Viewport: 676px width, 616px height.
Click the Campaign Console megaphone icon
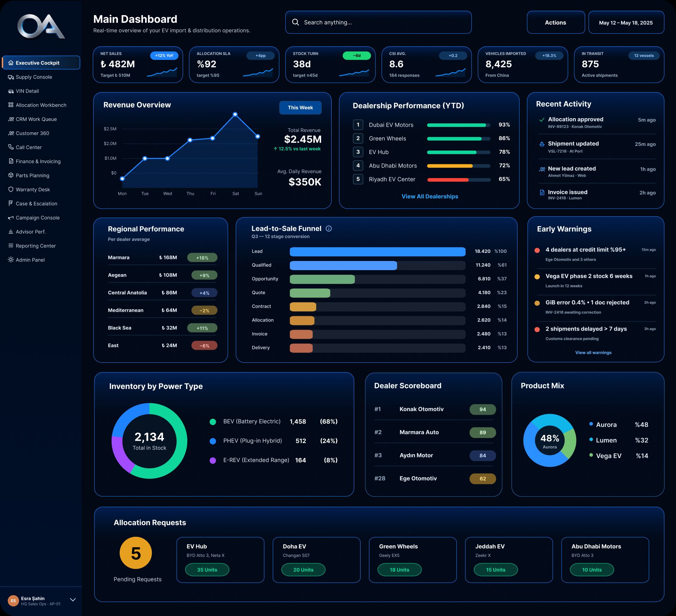11,218
